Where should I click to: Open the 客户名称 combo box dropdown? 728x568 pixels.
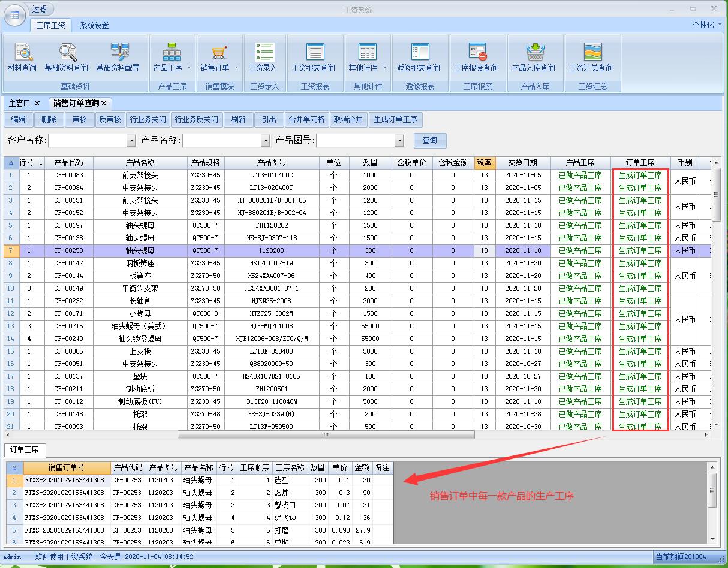click(x=131, y=141)
